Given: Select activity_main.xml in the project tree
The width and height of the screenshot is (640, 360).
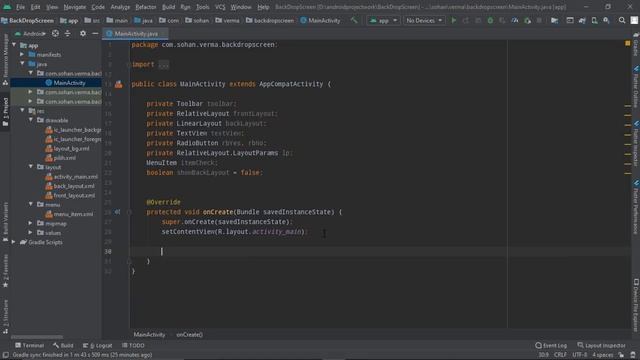Looking at the screenshot, I should point(76,177).
